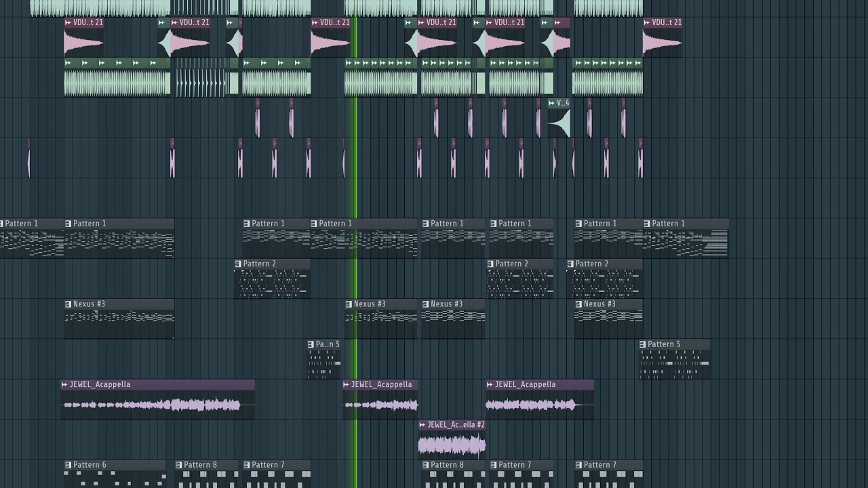Select the leftmost VDU..t 21 clip title
Screen dimensions: 868x488
(x=87, y=22)
